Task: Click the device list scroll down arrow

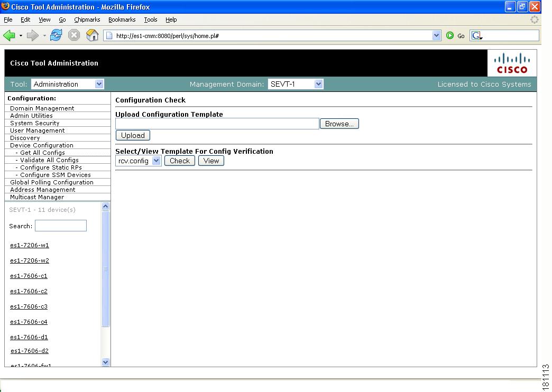Action: [105, 362]
